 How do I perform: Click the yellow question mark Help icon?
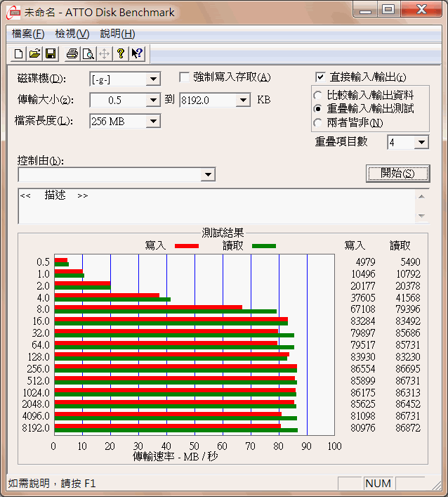click(121, 53)
